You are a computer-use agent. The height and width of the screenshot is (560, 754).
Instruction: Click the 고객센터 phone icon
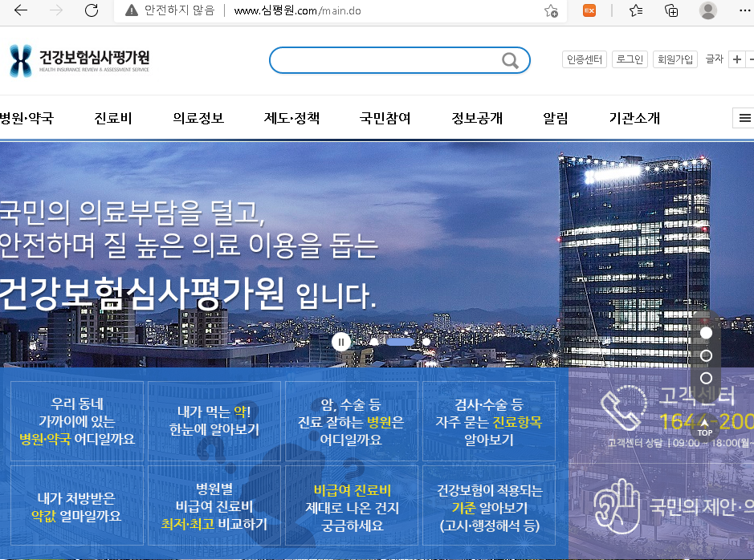pos(624,408)
